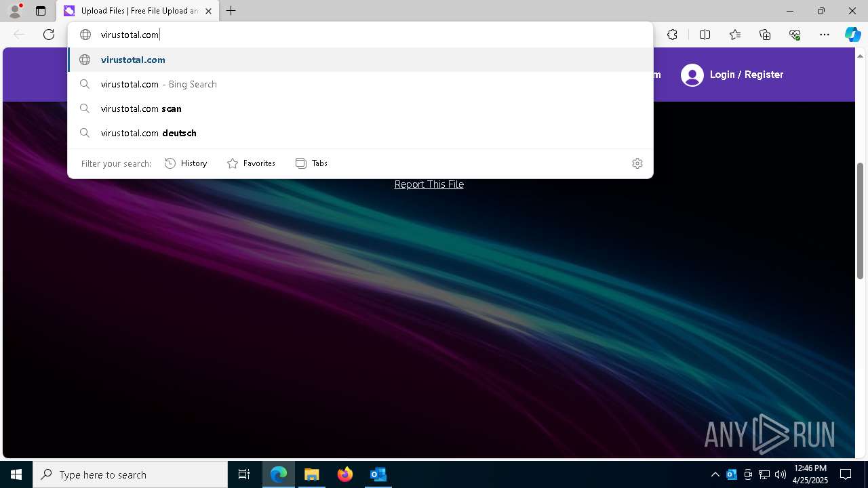Open the notification center icon

[x=846, y=474]
